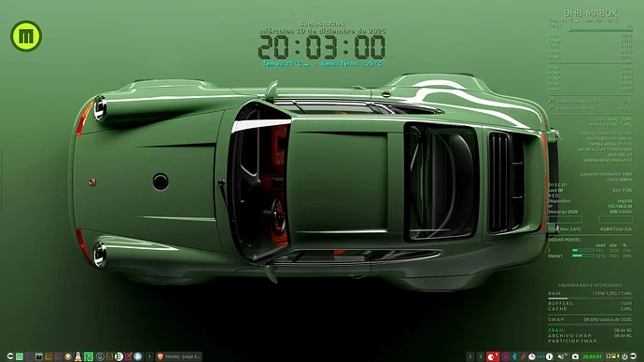Activate the "Hockey - Juega A..." Brave window task
This screenshot has width=644, height=362.
click(x=178, y=356)
